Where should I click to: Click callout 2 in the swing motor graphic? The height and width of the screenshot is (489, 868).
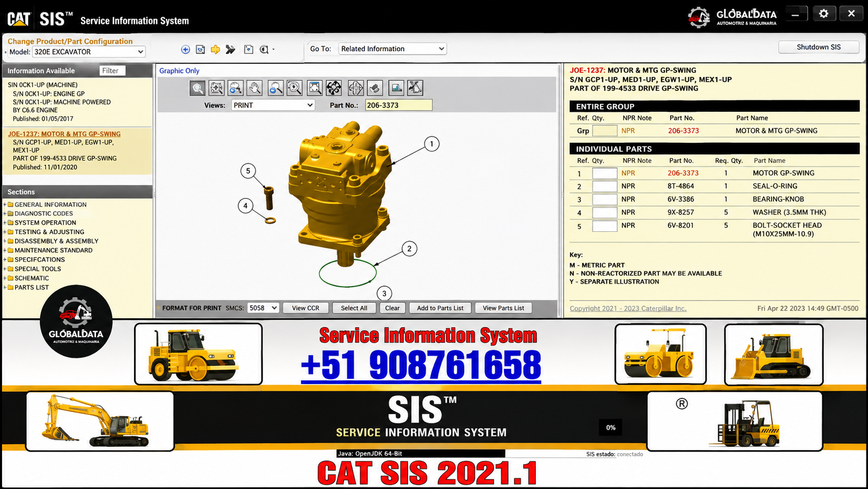[409, 249]
